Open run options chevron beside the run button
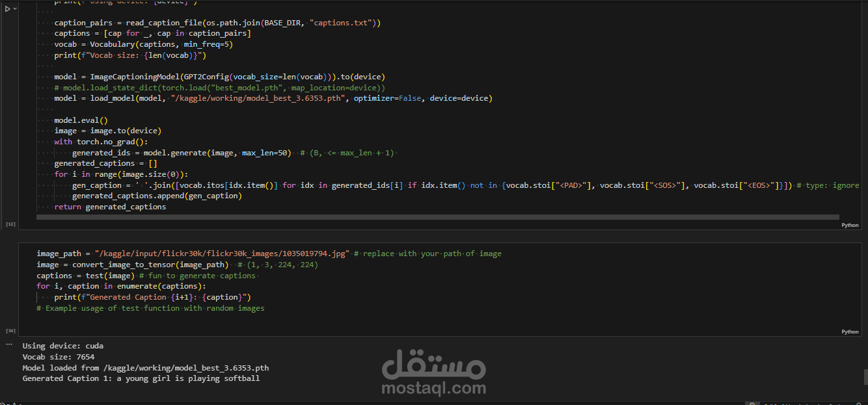 tap(14, 9)
